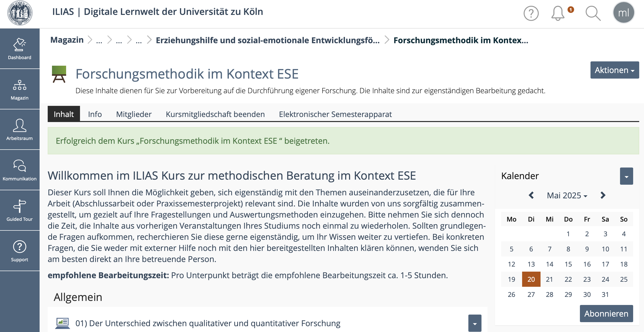Open the Dashboard from the sidebar

(x=20, y=49)
